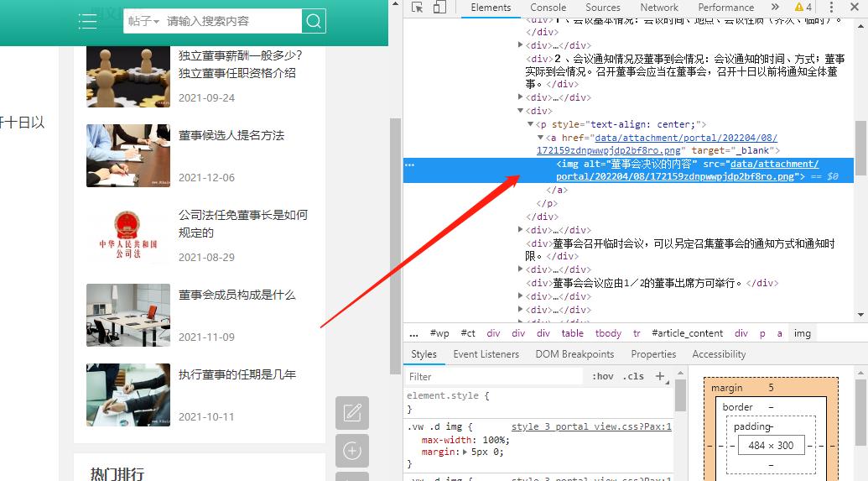Collapse the anchor href node
868x481 pixels.
540,138
